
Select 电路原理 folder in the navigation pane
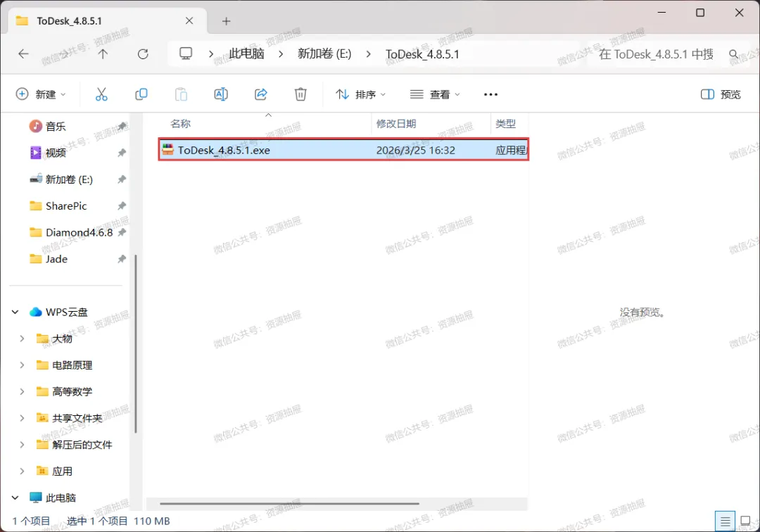(x=72, y=365)
